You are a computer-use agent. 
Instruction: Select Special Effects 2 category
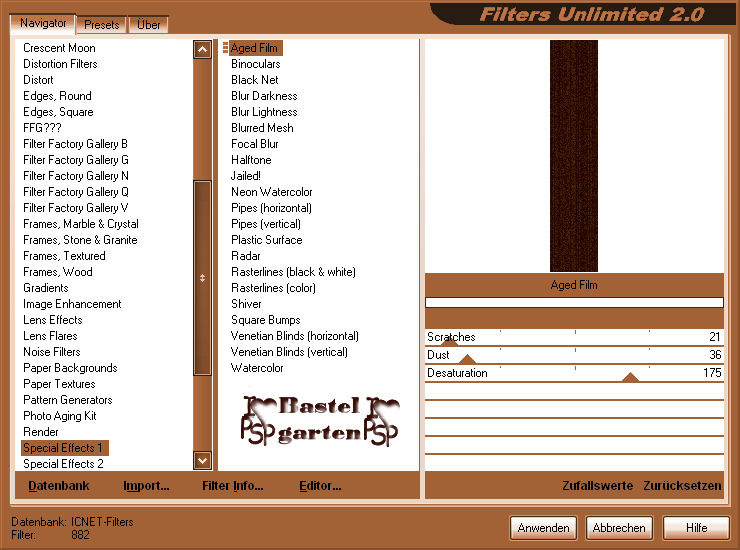point(64,464)
